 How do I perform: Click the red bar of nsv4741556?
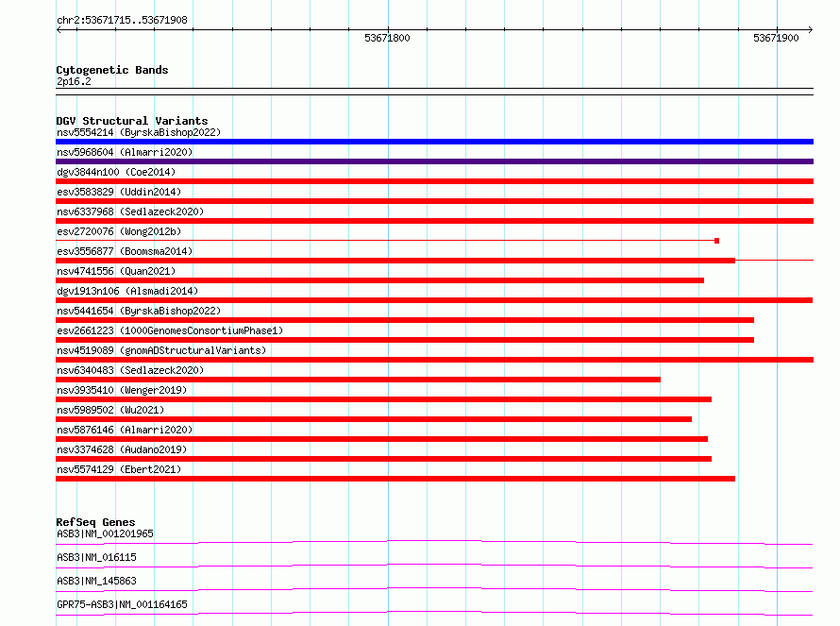click(379, 280)
